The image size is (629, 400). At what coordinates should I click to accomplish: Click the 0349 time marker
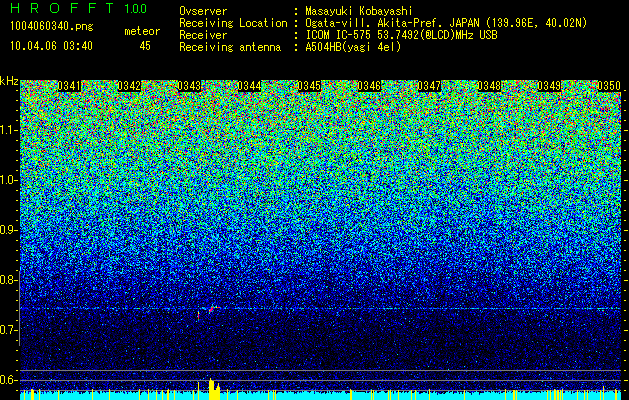[549, 86]
